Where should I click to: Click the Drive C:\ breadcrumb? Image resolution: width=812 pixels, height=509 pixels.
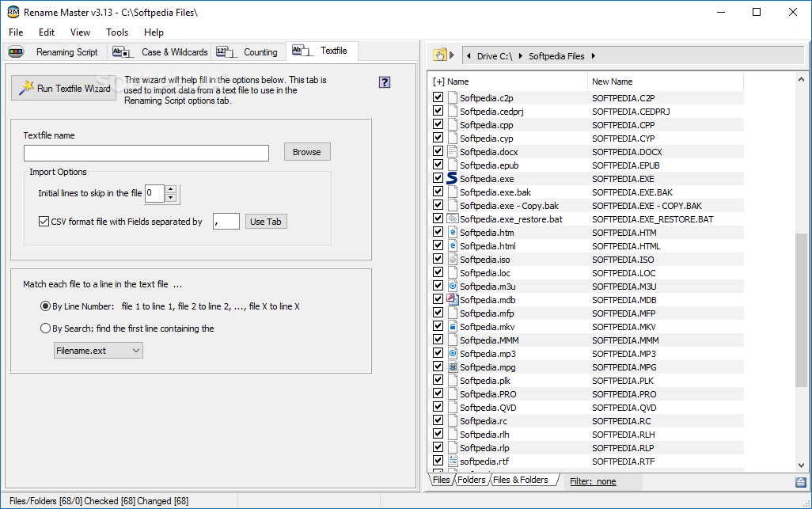click(495, 56)
